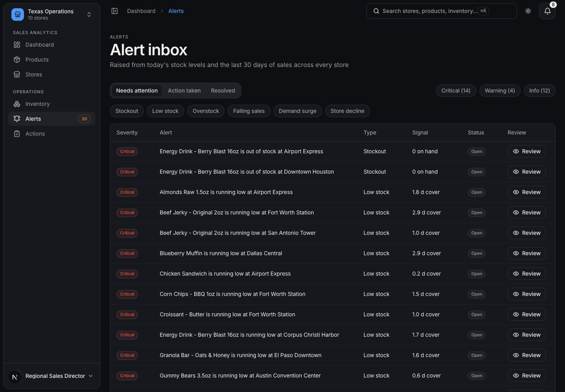Switch to the Resolved tab
The width and height of the screenshot is (565, 392).
click(223, 91)
